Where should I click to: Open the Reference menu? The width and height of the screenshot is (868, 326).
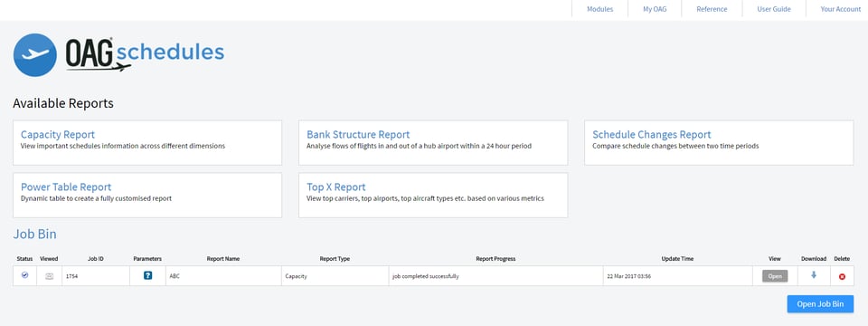(712, 9)
